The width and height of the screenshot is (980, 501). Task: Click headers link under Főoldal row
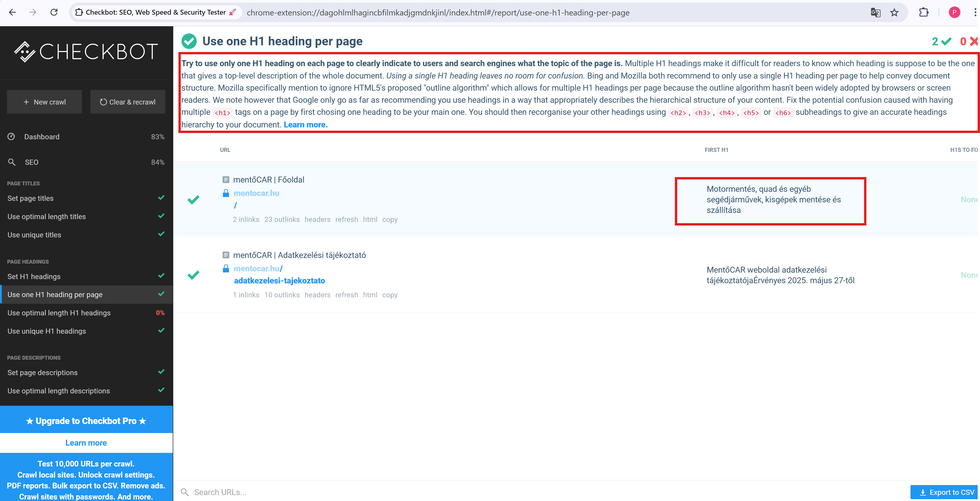click(x=317, y=220)
